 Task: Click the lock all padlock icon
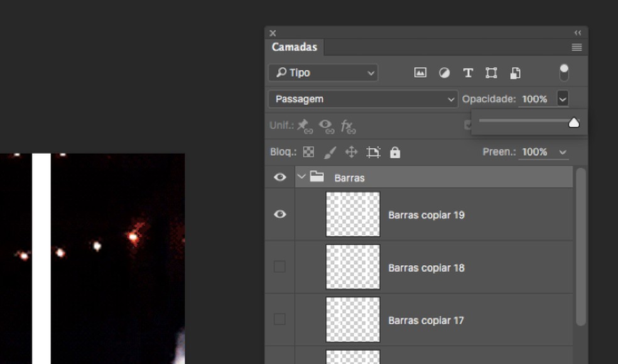[x=395, y=152]
